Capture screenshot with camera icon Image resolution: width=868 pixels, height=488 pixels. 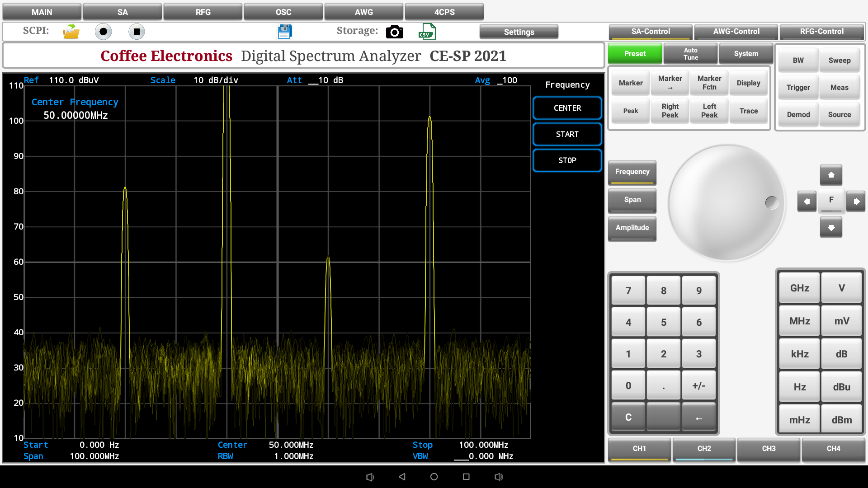click(x=394, y=32)
